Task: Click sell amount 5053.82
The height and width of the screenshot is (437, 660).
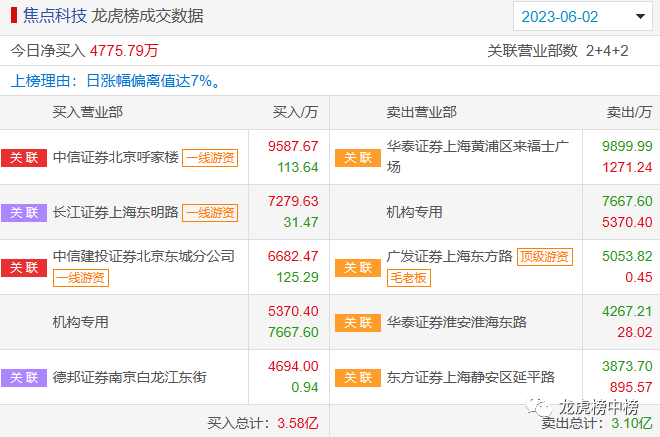Action: [627, 256]
